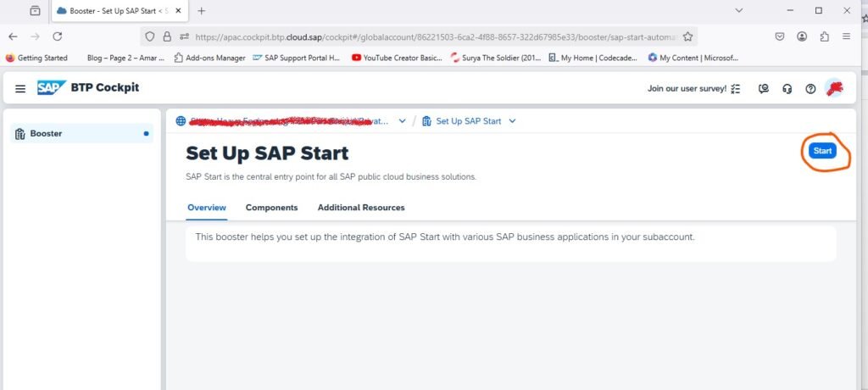Screen dimensions: 868x390
Task: Click the Booster icon in the sidebar
Action: tap(20, 133)
